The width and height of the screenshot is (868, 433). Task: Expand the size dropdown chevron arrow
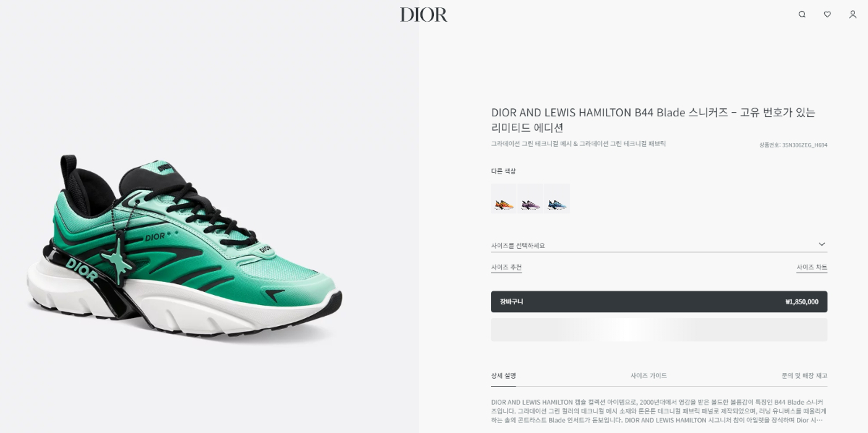(x=822, y=244)
